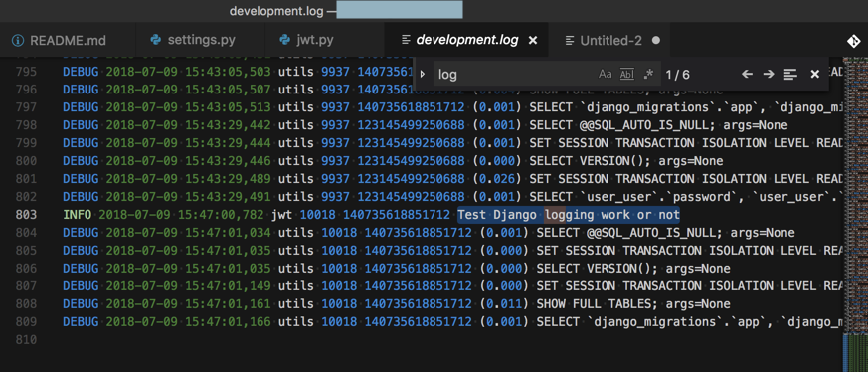Screen dimensions: 868x372
Task: Click the Python icon on jwt.py tab
Action: (x=285, y=40)
